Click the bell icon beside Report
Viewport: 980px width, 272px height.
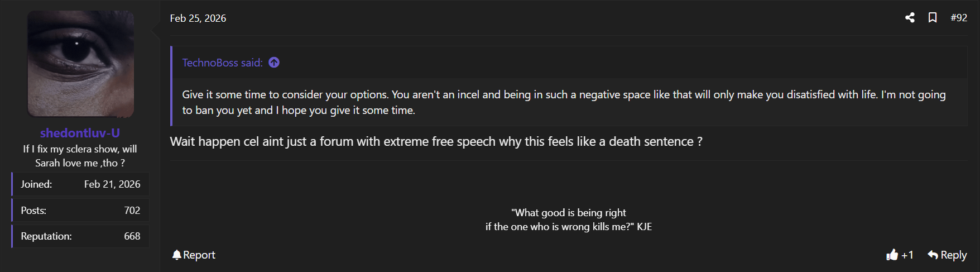[x=177, y=255]
